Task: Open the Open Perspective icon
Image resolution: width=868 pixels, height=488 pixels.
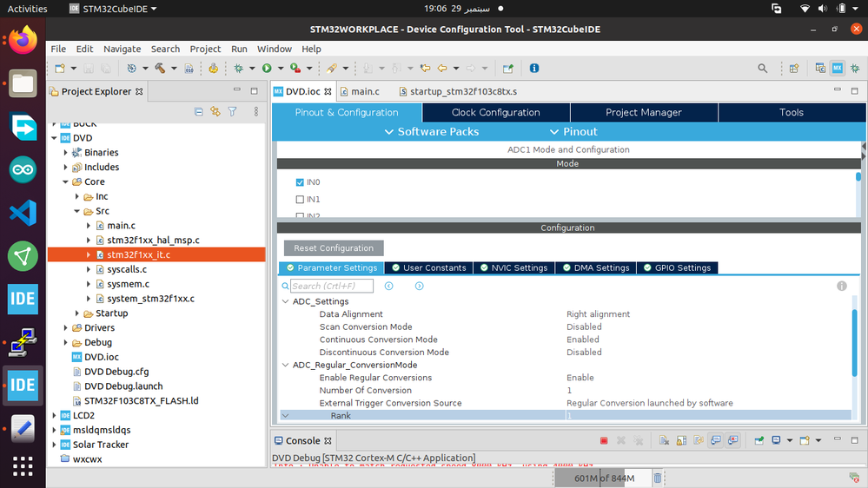Action: [x=794, y=68]
